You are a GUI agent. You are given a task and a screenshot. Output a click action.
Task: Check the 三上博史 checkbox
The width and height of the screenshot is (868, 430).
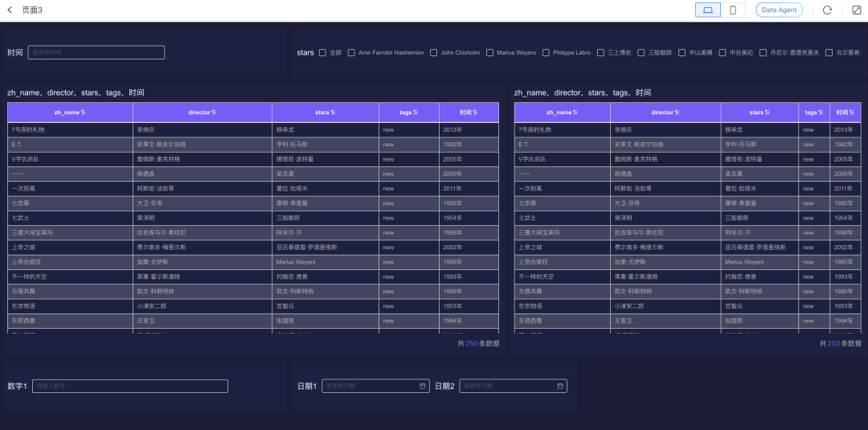point(601,52)
